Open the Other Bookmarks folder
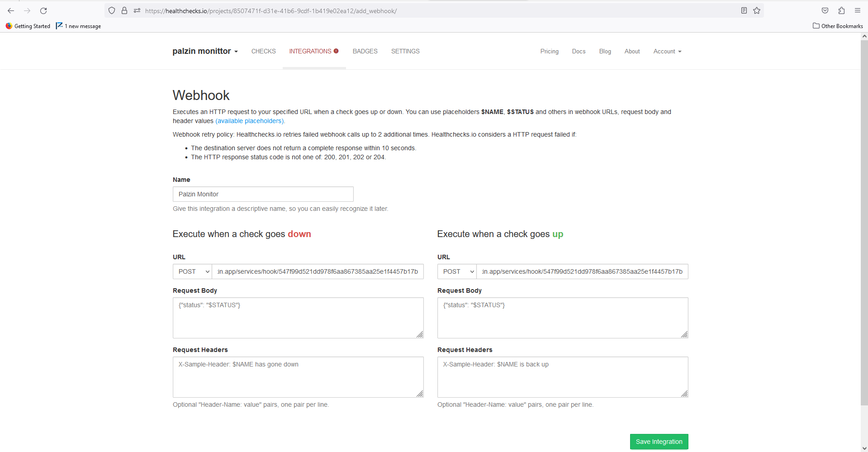Image resolution: width=868 pixels, height=452 pixels. tap(838, 26)
